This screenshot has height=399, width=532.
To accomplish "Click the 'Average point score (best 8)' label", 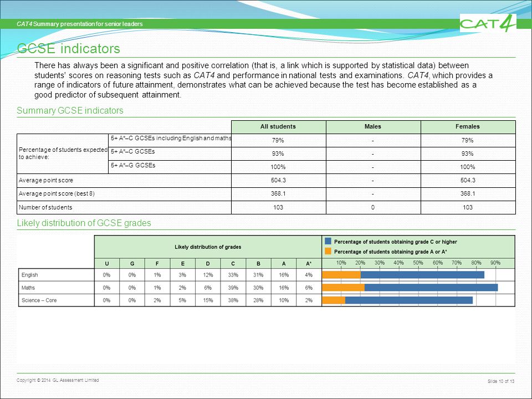I will (x=57, y=194).
